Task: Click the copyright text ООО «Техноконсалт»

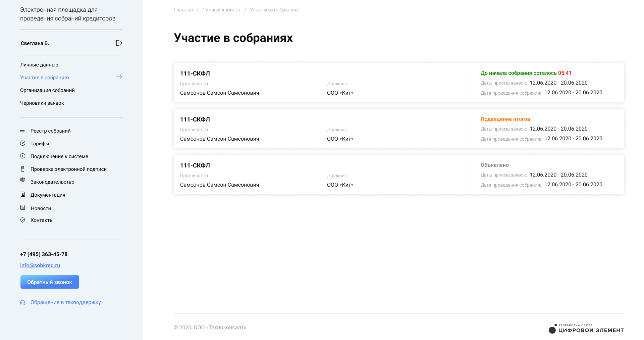Action: [x=210, y=328]
